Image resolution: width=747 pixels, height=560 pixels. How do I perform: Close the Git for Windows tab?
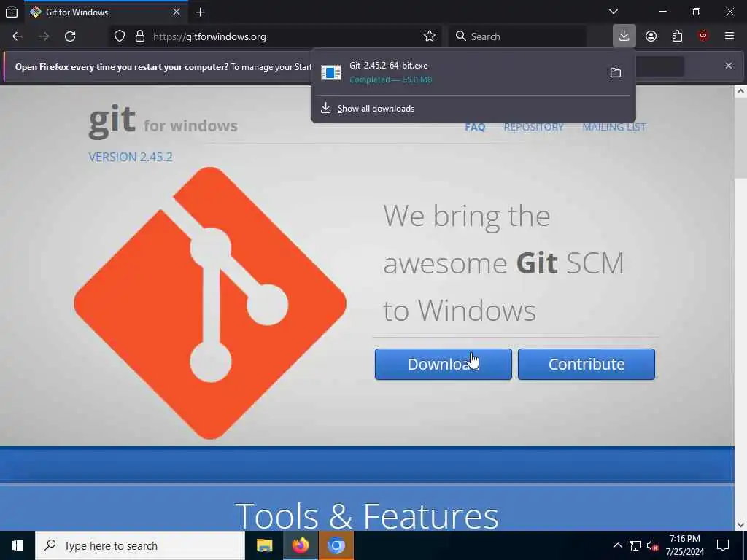pos(177,12)
